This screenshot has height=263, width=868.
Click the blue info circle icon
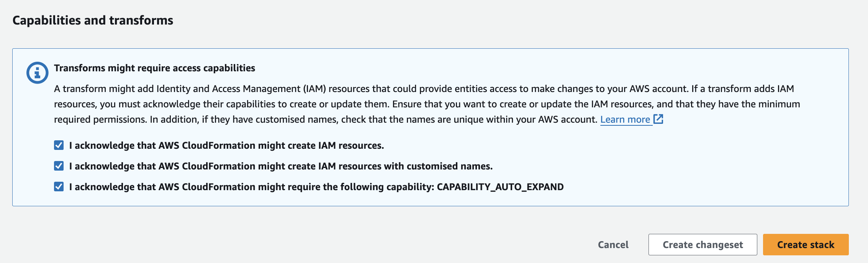[37, 72]
